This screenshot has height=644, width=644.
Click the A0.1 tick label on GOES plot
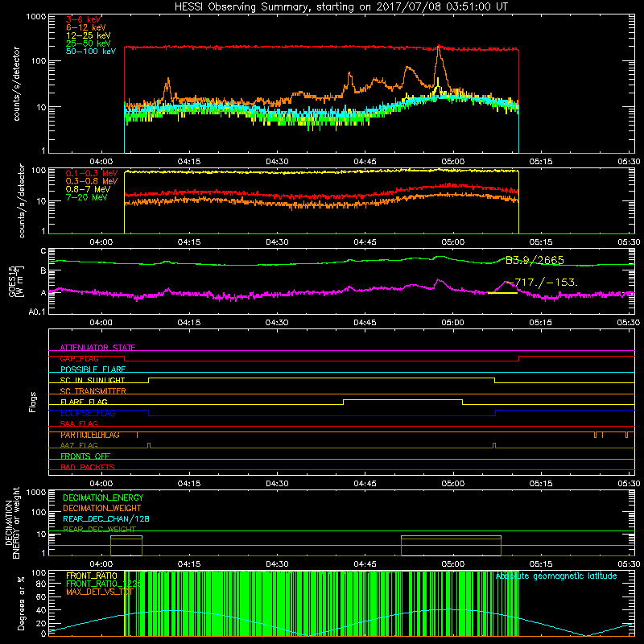click(37, 312)
